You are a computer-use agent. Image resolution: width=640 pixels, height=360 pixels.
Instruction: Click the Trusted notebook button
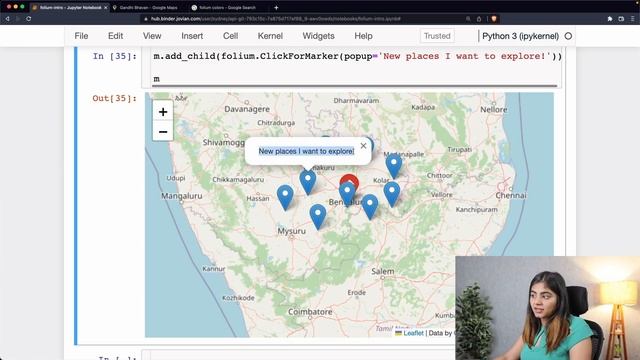[x=437, y=36]
